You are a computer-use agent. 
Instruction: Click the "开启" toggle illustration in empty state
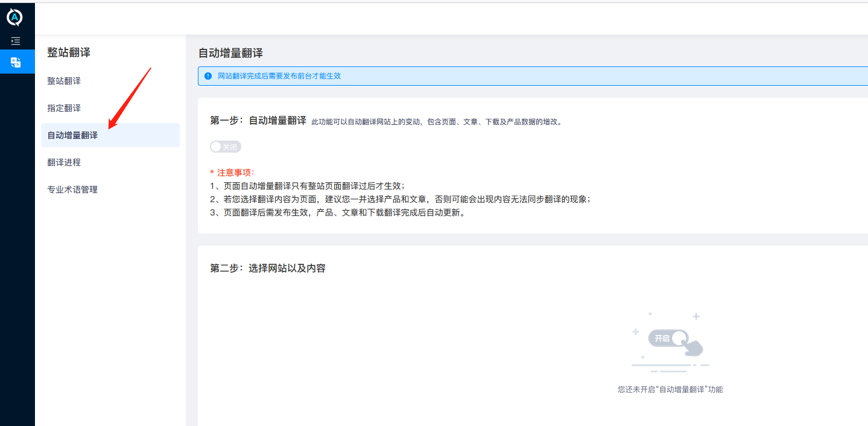[x=669, y=338]
